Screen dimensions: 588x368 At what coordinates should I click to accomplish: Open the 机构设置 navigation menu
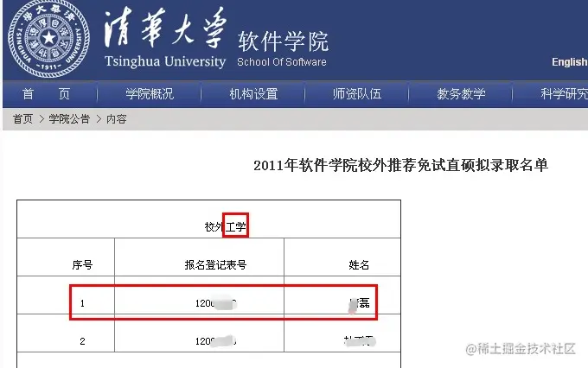[x=253, y=93]
